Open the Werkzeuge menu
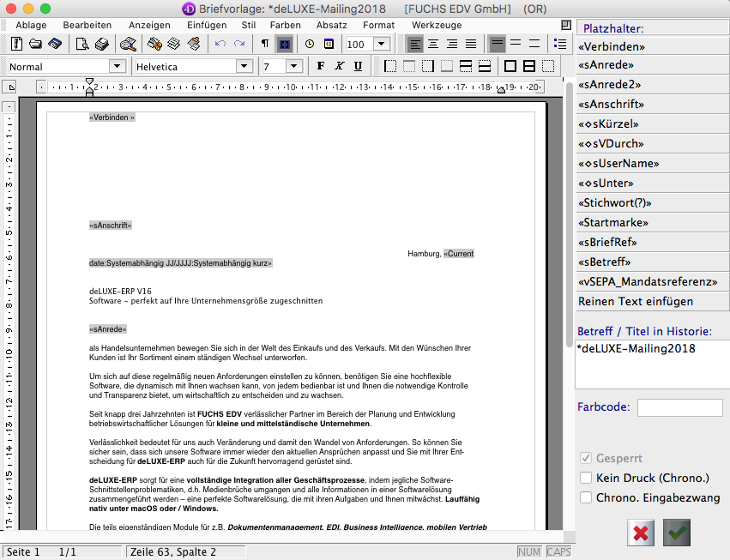Viewport: 730px width, 560px height. [x=437, y=25]
